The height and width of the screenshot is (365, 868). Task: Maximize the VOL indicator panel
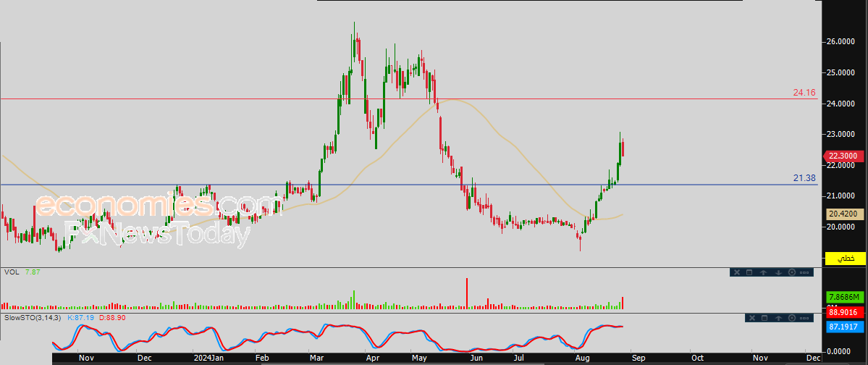coord(749,272)
